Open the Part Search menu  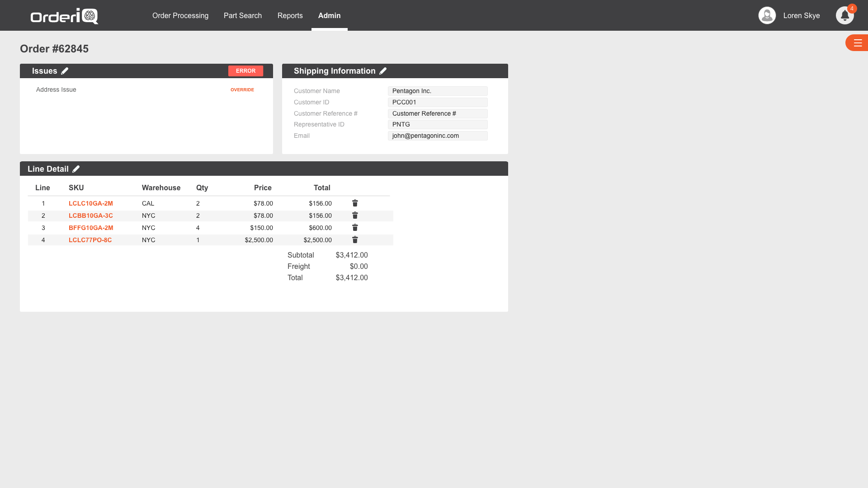tap(242, 15)
